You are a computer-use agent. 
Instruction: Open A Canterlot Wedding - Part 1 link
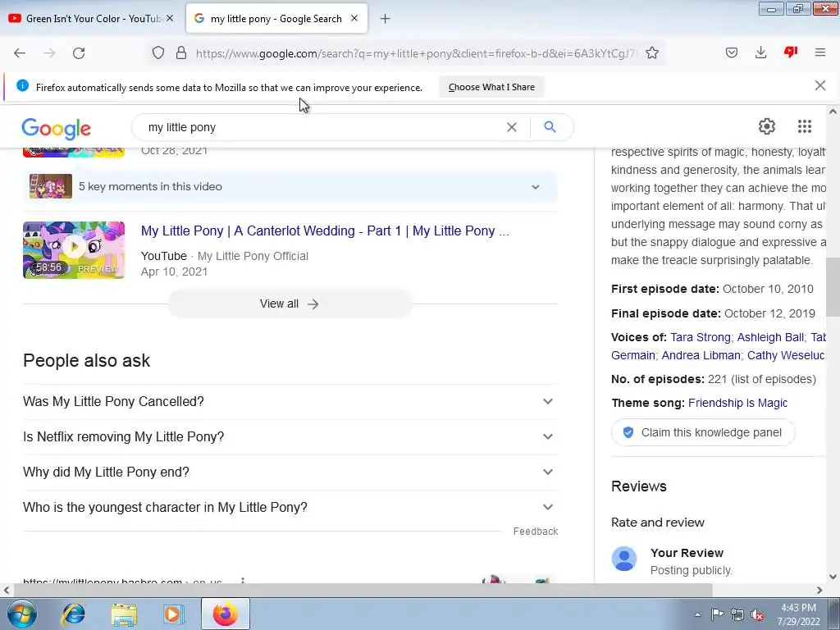[325, 231]
